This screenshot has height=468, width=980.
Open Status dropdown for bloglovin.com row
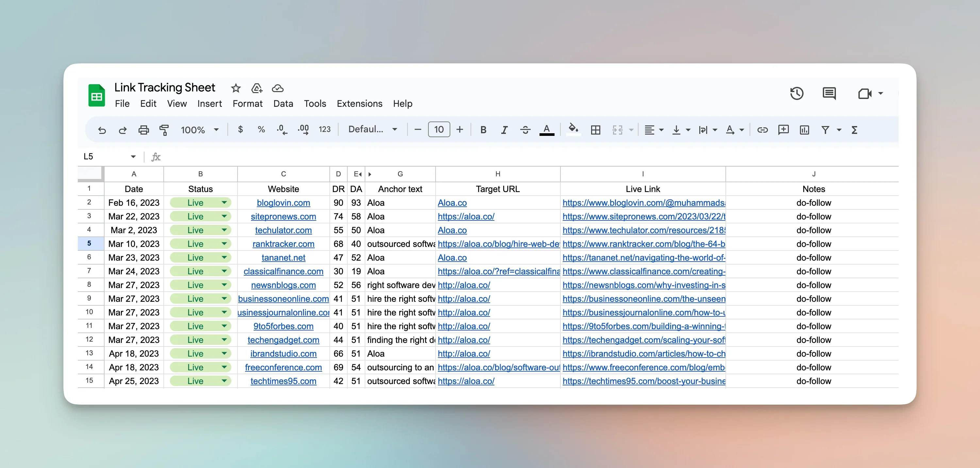pyautogui.click(x=224, y=202)
